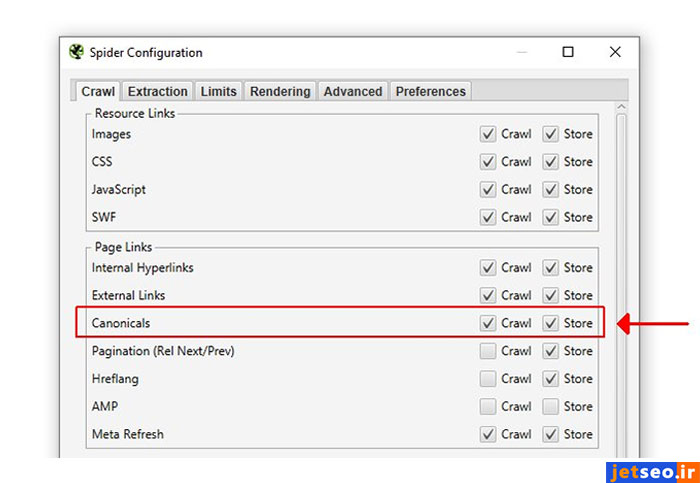Disable Crawl for Canonicals
Viewport: 700px width, 483px height.
[488, 323]
